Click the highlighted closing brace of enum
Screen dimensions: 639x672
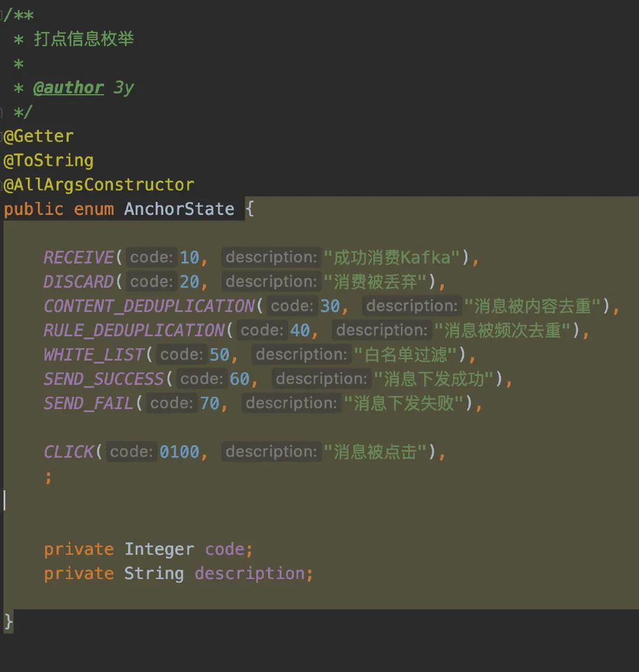(8, 622)
